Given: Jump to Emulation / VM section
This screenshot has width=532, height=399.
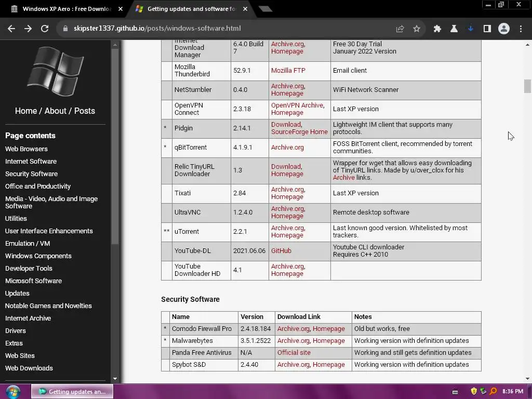Looking at the screenshot, I should [x=28, y=244].
